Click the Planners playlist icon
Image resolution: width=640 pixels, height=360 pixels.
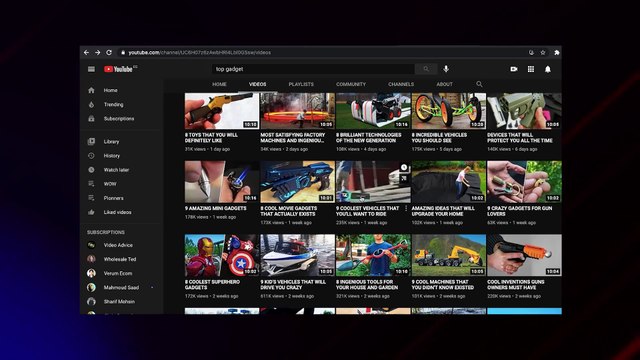[x=91, y=198]
